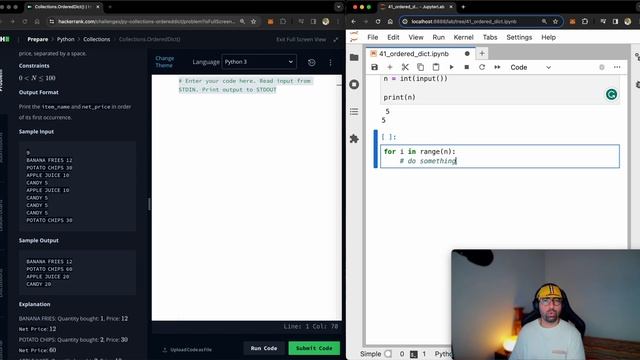Image resolution: width=640 pixels, height=360 pixels.
Task: Click the HackerRank code editor area
Action: pyautogui.click(x=247, y=198)
